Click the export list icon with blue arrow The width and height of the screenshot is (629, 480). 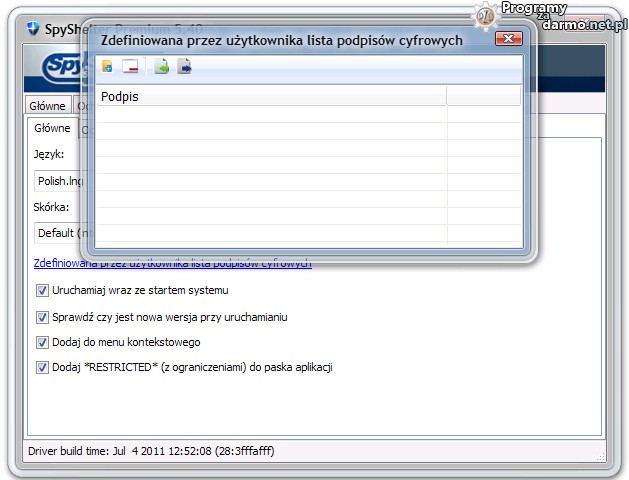click(184, 67)
